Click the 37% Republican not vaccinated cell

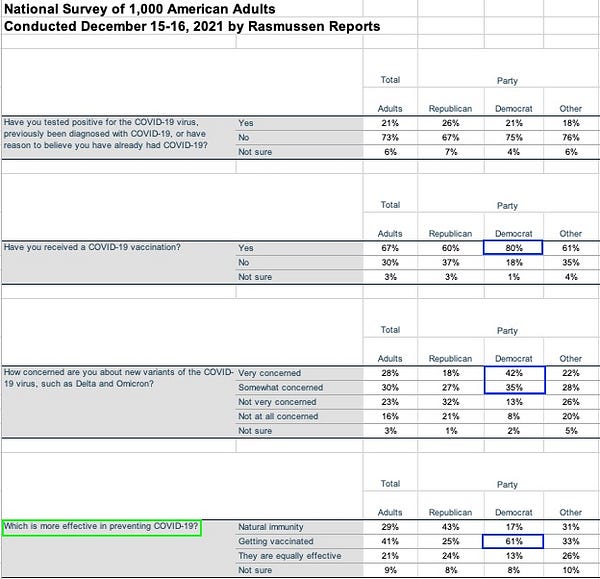coord(450,263)
